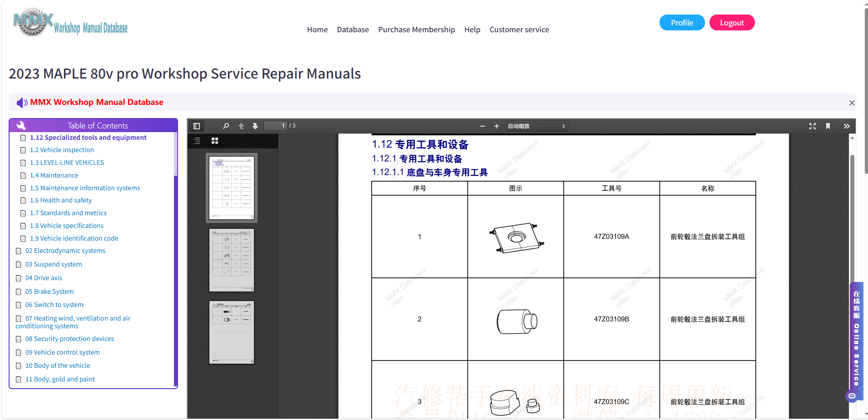Image resolution: width=868 pixels, height=420 pixels.
Task: Open the Online Service chat widget
Action: coord(856,341)
